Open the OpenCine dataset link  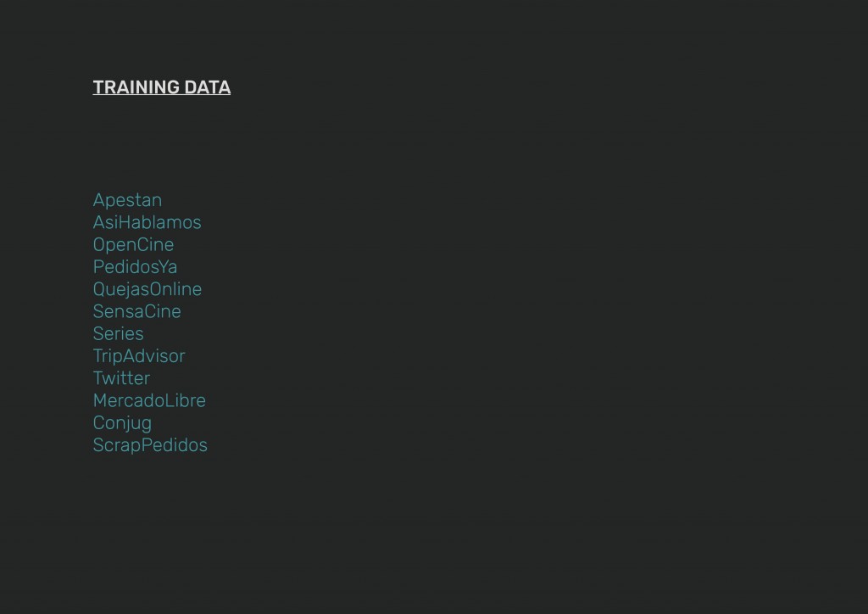(133, 244)
